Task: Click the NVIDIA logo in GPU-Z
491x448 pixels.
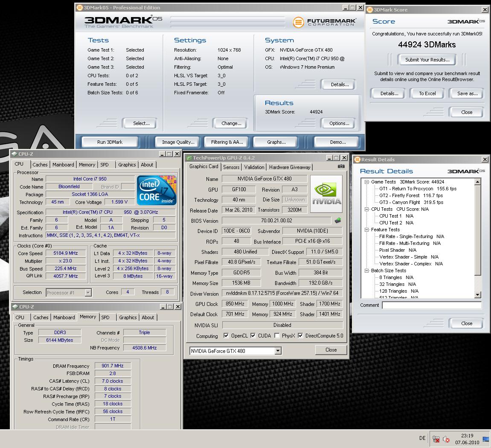Action: click(326, 194)
